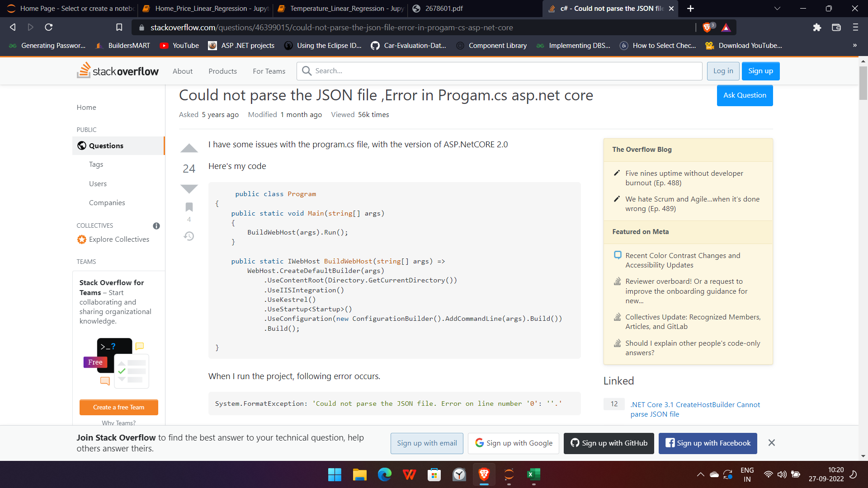This screenshot has height=488, width=868.
Task: Focus the Stack Overflow search box
Action: point(499,71)
